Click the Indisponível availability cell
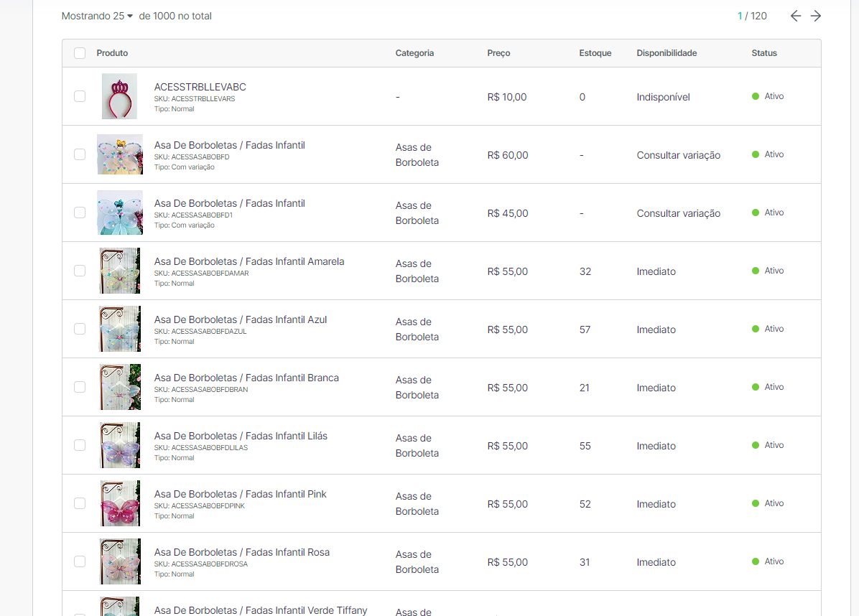 [x=664, y=97]
